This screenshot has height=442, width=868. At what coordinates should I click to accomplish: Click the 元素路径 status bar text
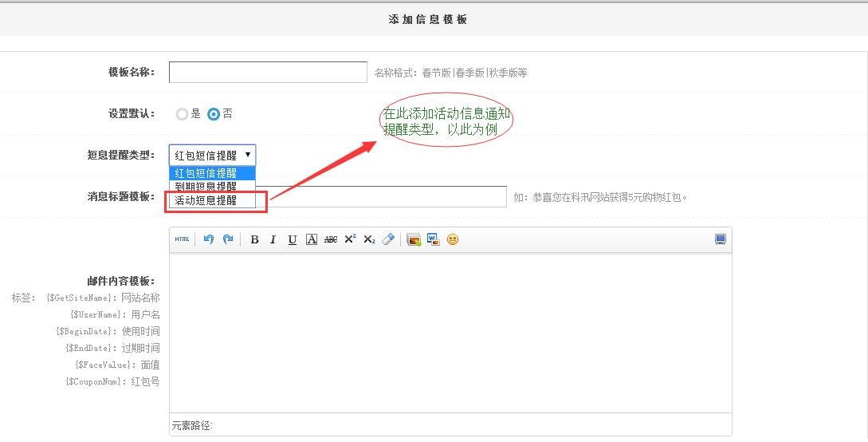(x=192, y=425)
